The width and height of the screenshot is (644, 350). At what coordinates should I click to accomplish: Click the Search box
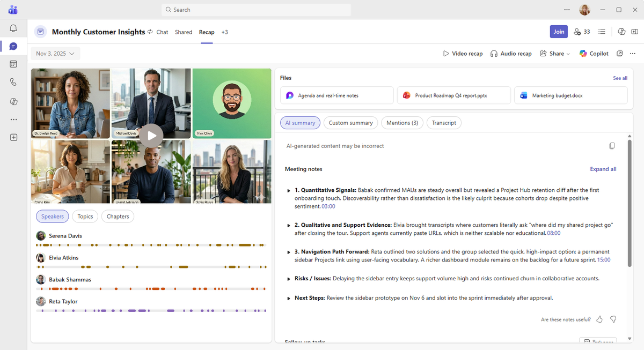click(x=256, y=10)
